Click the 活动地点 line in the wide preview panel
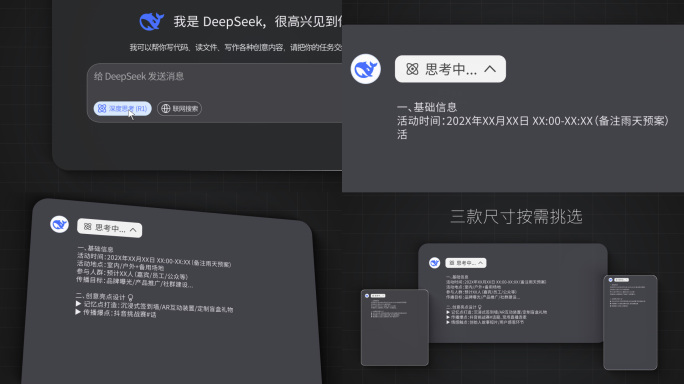Screen dimensions: 684x384 pos(473,287)
